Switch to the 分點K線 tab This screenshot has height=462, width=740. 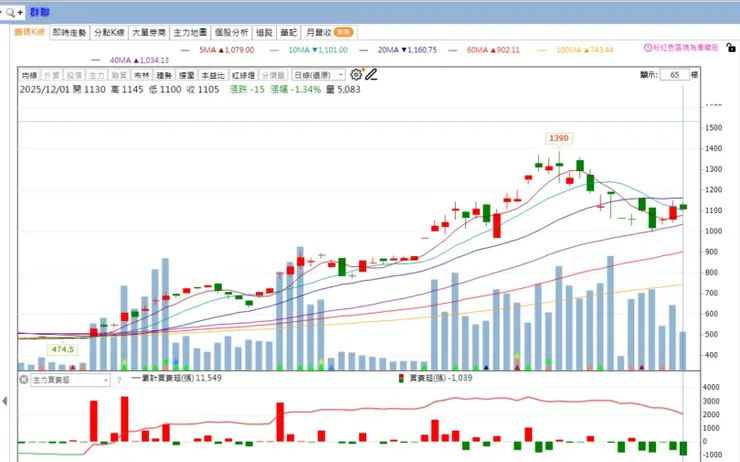tap(109, 32)
